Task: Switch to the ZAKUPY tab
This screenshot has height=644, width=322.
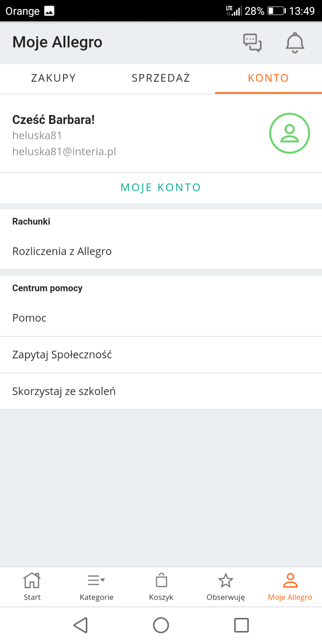Action: click(53, 78)
